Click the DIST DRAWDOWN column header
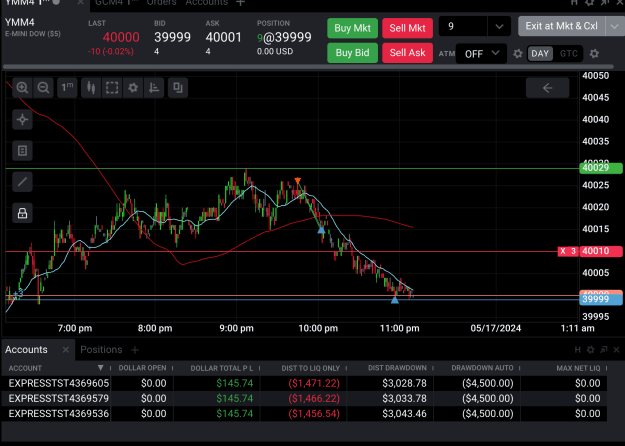Viewport: 625px width, 446px height. coord(397,368)
